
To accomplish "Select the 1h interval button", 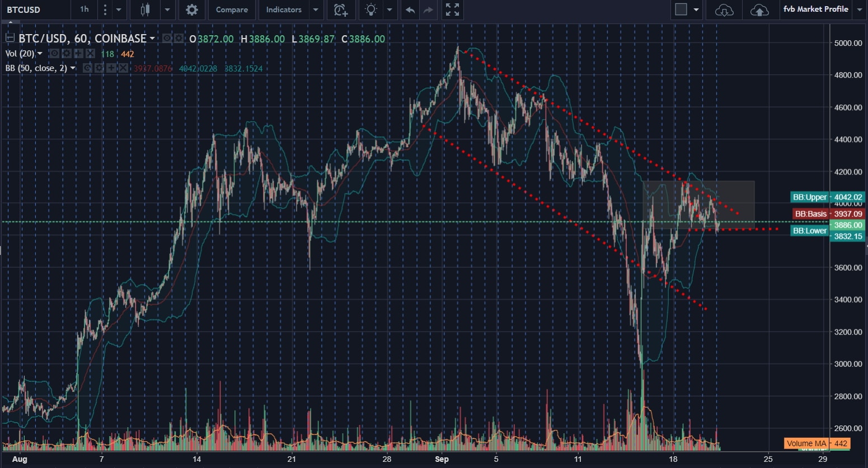I will (x=85, y=10).
